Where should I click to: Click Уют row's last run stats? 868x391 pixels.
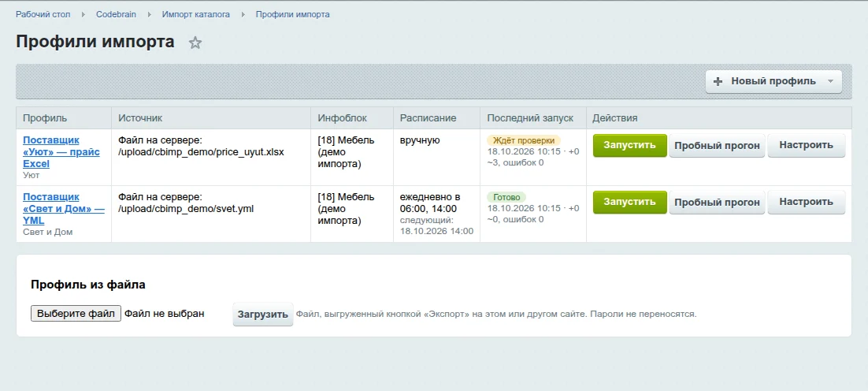[x=533, y=157]
